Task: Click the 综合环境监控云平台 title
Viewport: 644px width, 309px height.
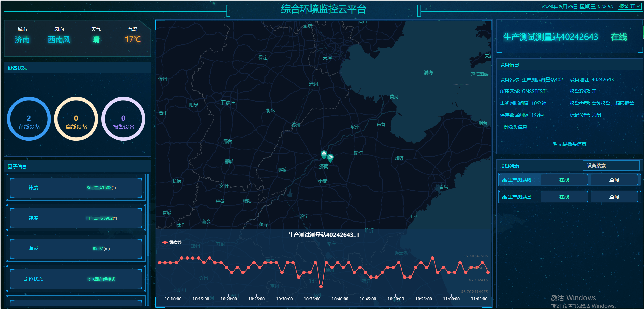Action: click(x=324, y=9)
